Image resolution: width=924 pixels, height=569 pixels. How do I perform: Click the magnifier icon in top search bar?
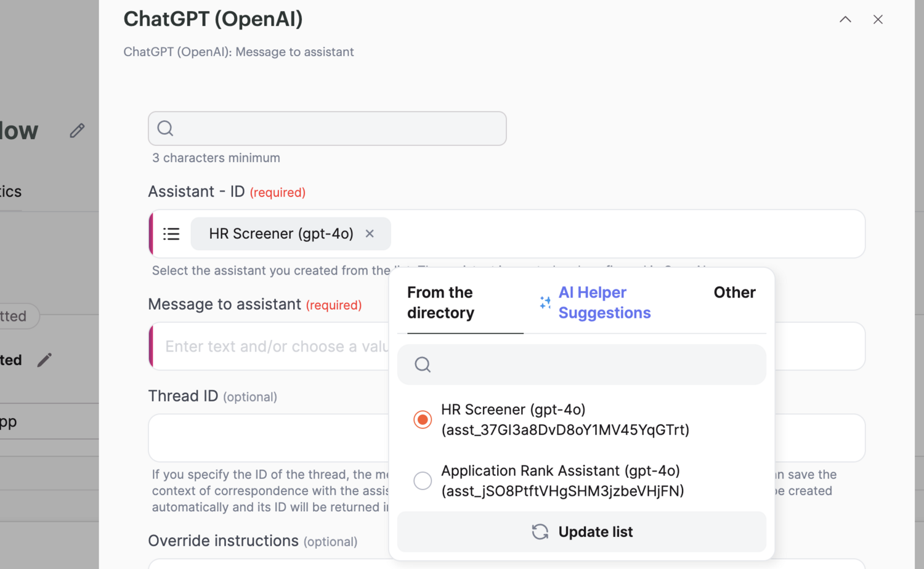tap(165, 128)
